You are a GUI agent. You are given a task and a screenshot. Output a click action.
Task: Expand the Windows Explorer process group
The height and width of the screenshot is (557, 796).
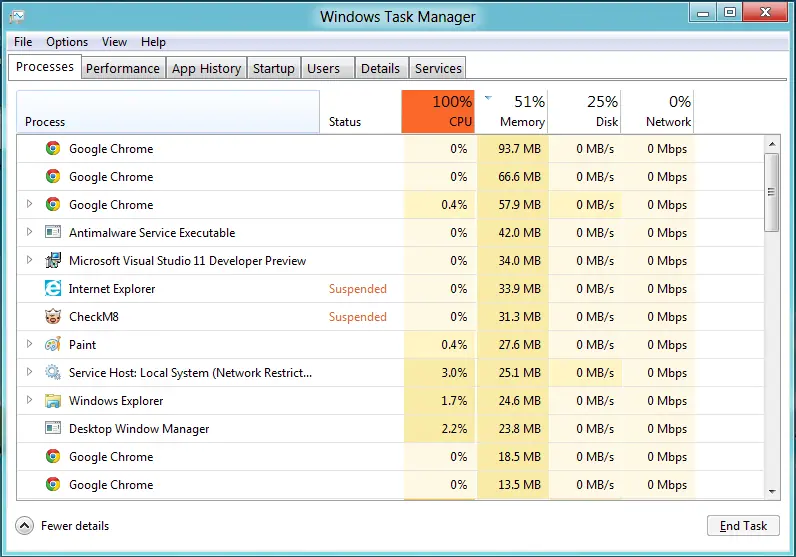click(29, 400)
